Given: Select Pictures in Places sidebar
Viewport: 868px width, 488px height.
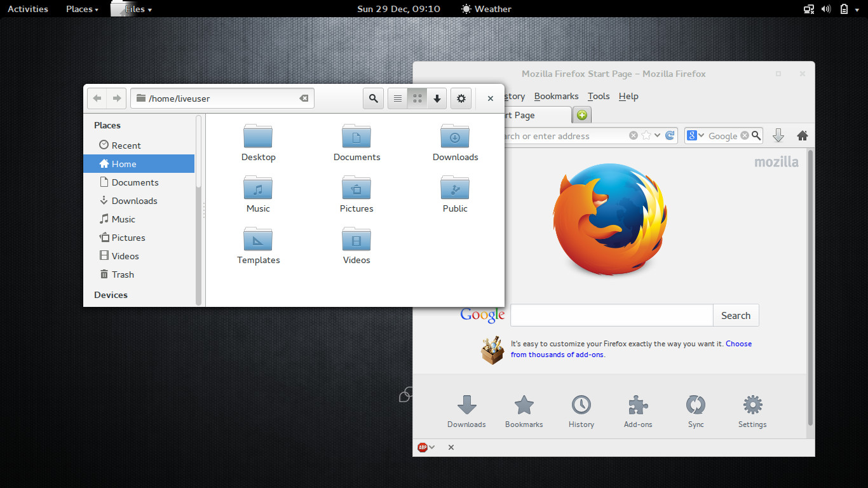Looking at the screenshot, I should click(139, 238).
